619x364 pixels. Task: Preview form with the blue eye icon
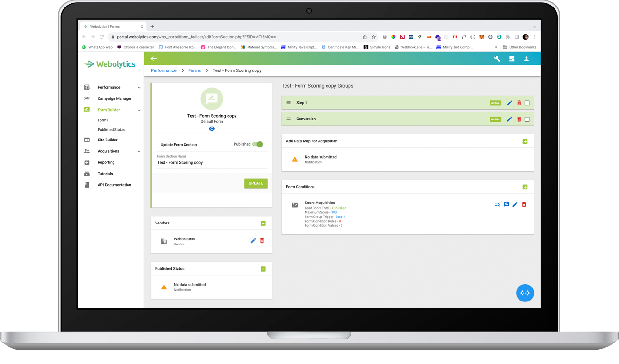tap(212, 129)
